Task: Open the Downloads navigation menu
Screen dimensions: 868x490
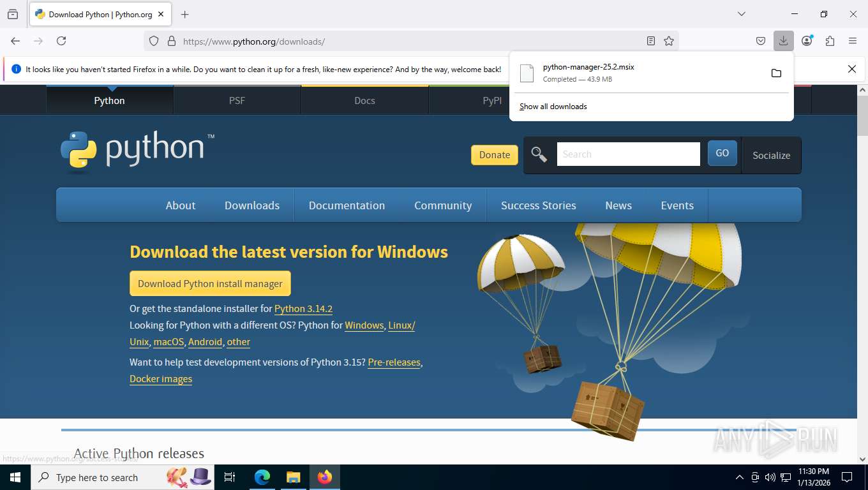Action: click(x=252, y=205)
